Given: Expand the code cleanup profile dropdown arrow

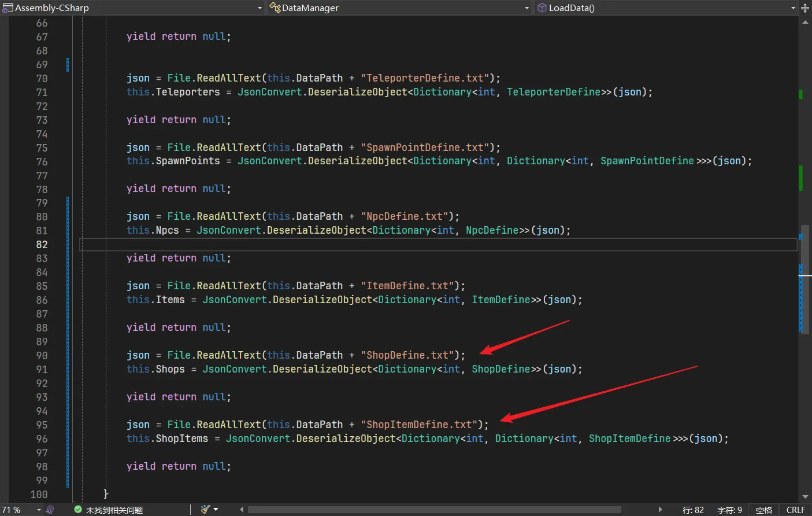Looking at the screenshot, I should tap(216, 510).
